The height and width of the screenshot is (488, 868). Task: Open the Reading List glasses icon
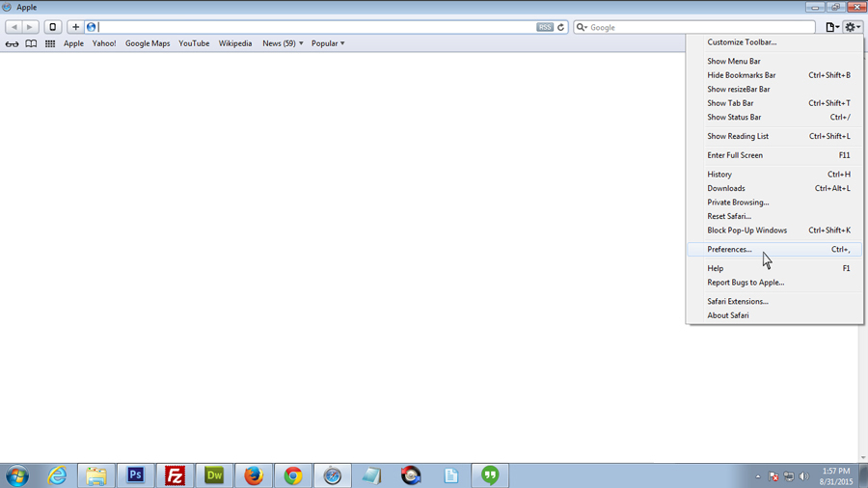pos(12,43)
